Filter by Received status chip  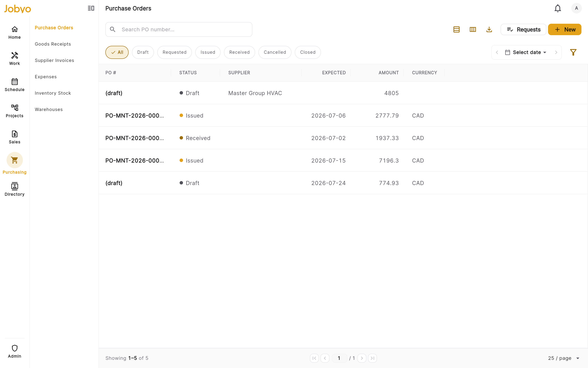239,52
